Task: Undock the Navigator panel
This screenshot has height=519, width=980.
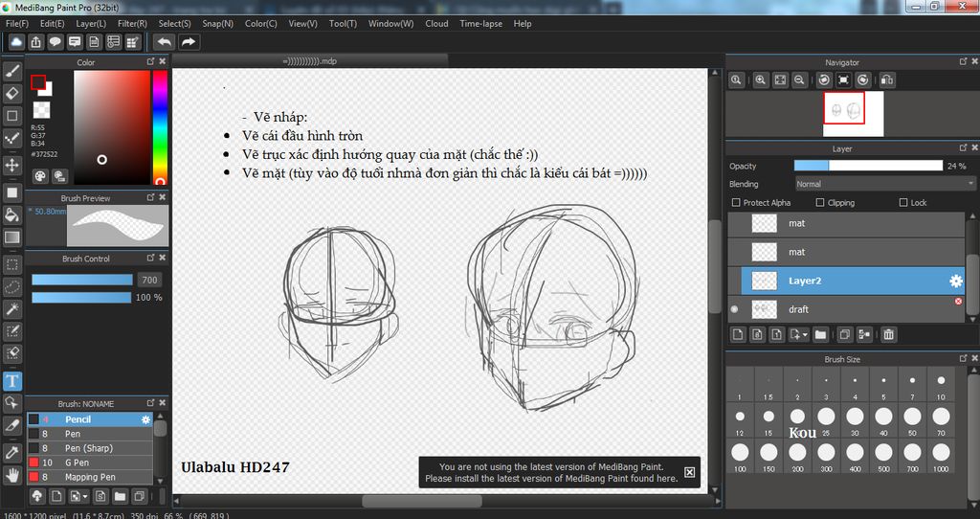Action: tap(963, 61)
